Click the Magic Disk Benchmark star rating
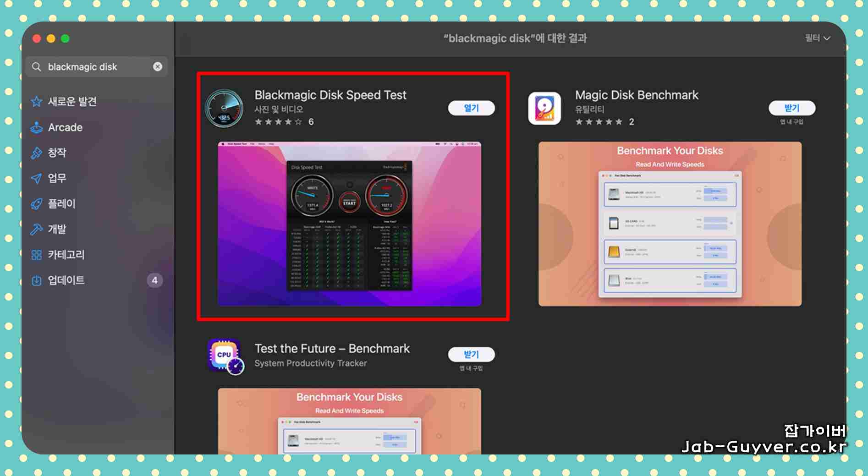Screen dimensions: 868x476 [x=599, y=122]
